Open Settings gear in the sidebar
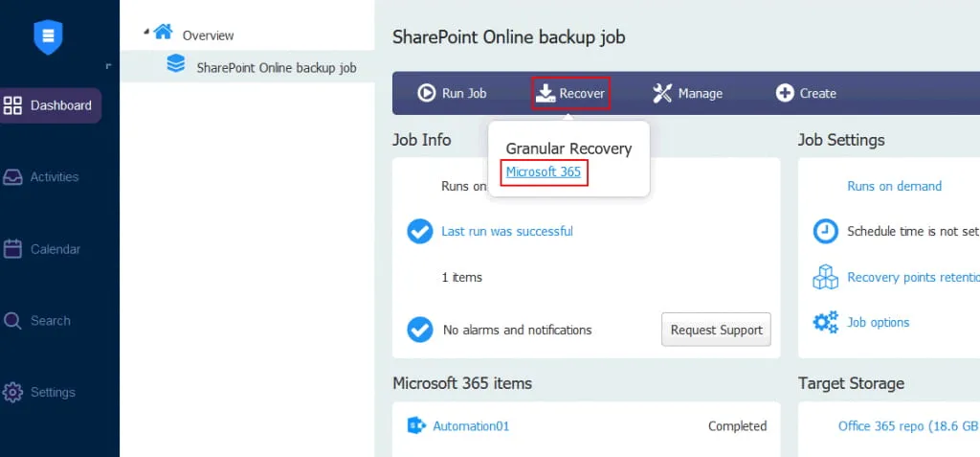 point(13,392)
